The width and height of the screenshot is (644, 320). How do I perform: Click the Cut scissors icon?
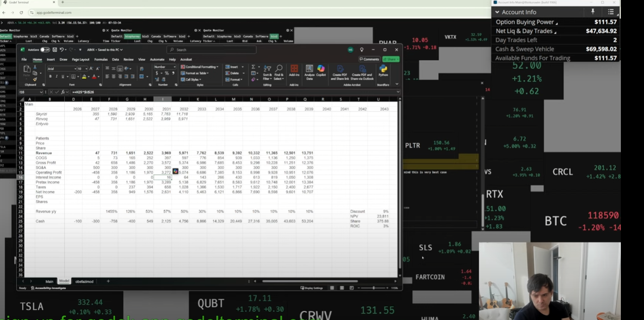tap(35, 67)
